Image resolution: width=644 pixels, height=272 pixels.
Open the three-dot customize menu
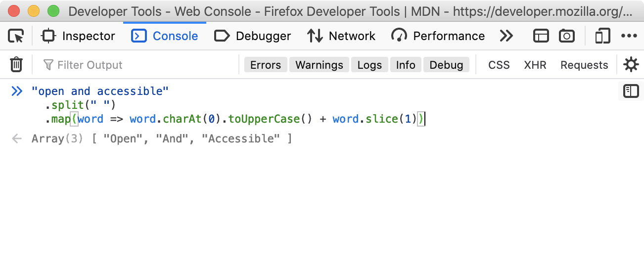pyautogui.click(x=629, y=36)
